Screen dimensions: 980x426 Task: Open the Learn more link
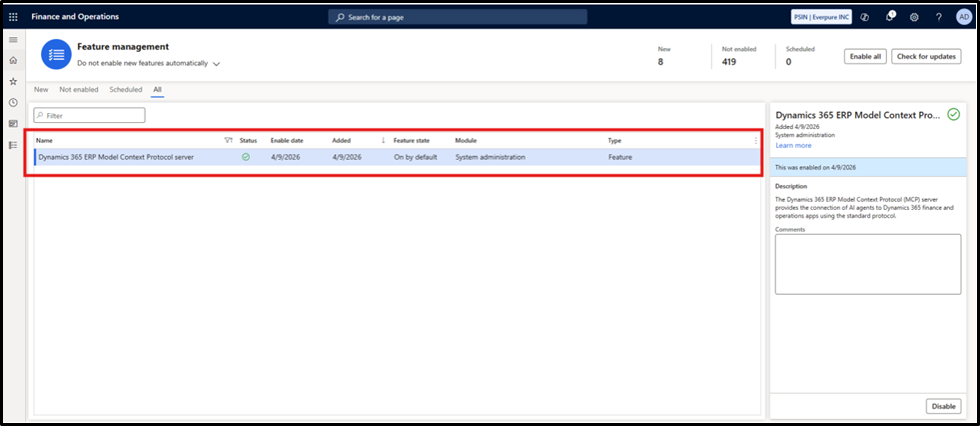pyautogui.click(x=793, y=145)
